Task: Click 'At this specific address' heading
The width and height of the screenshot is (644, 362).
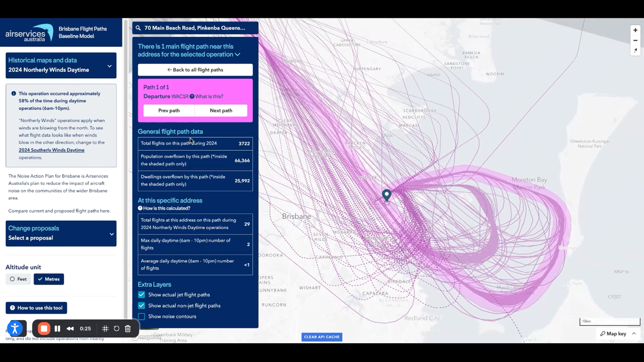Action: tap(170, 201)
